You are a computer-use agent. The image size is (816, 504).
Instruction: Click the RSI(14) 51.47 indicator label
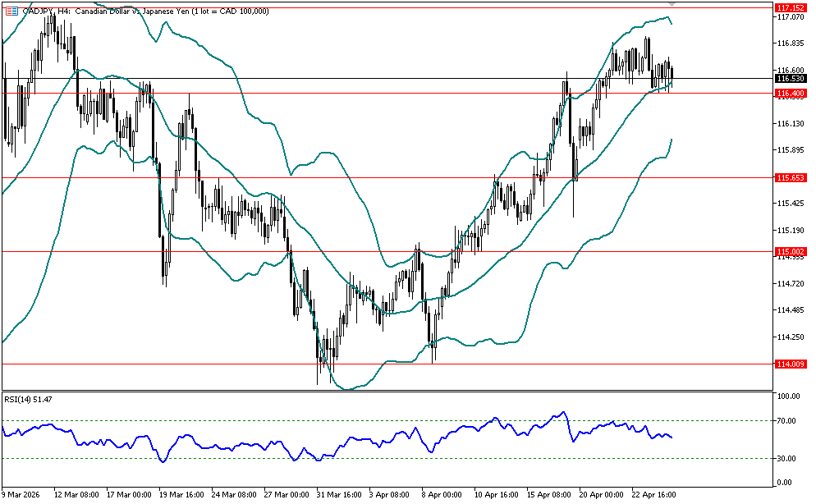(29, 398)
